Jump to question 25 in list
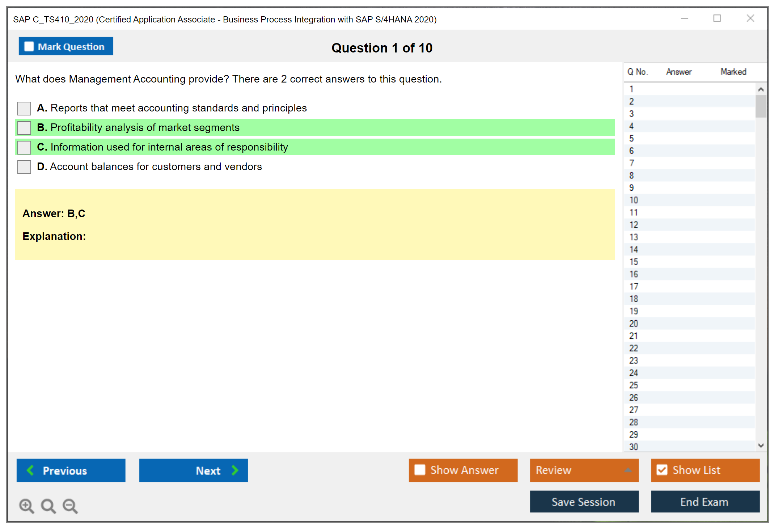 tap(634, 385)
